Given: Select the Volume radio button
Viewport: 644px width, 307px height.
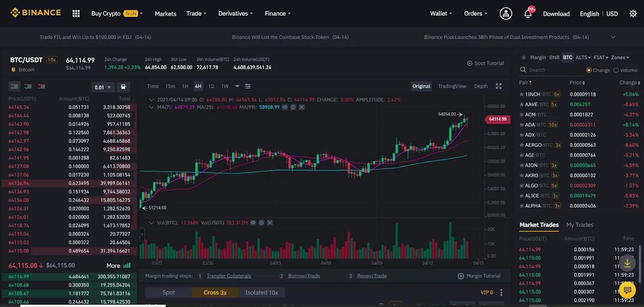Looking at the screenshot, I should click(616, 70).
